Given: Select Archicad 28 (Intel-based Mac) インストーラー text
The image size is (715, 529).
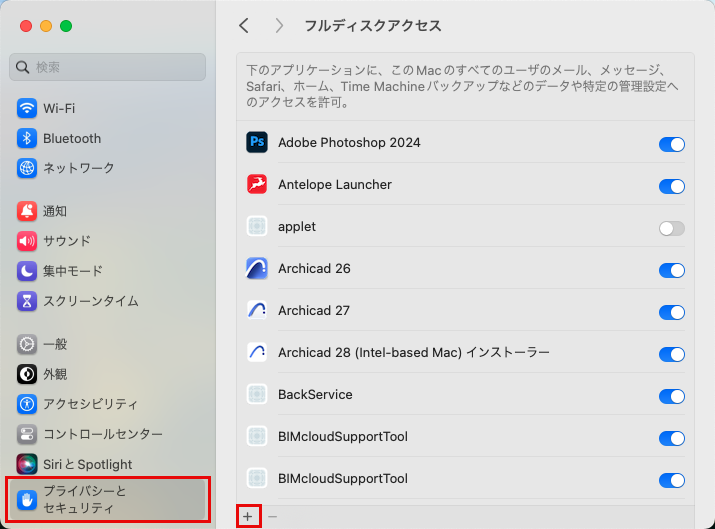Looking at the screenshot, I should pos(414,352).
